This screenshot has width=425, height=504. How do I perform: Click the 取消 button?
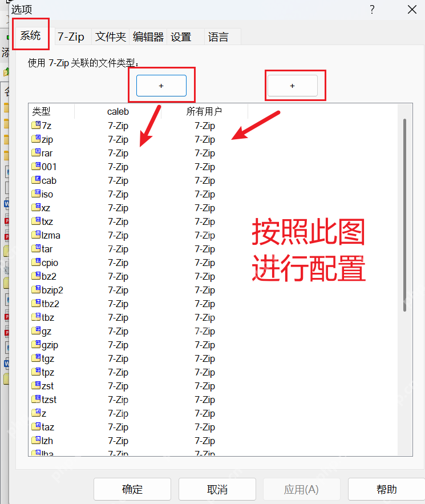pos(217,489)
